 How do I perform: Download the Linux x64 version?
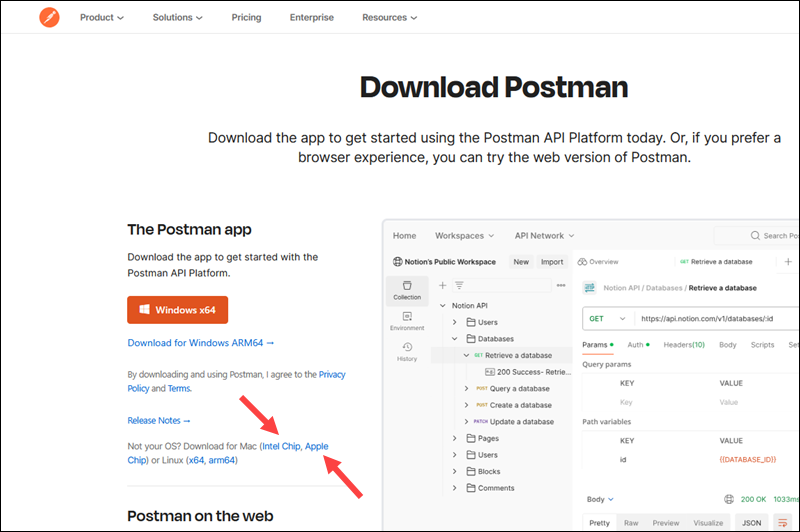(x=196, y=460)
